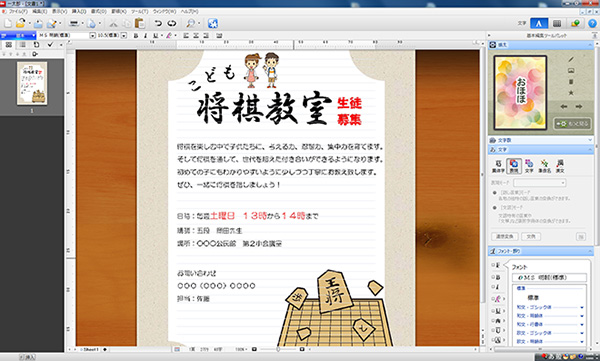Click the zoom slider in status bar
Screen dimensions: 600x361
point(278,350)
